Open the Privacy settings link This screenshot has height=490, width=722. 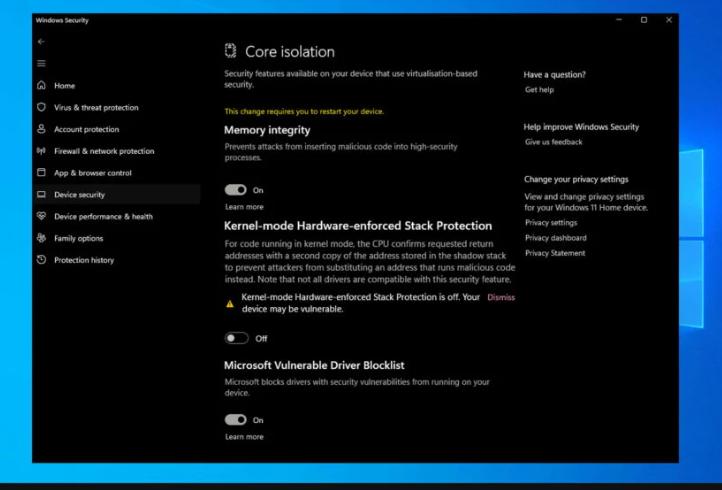point(551,222)
